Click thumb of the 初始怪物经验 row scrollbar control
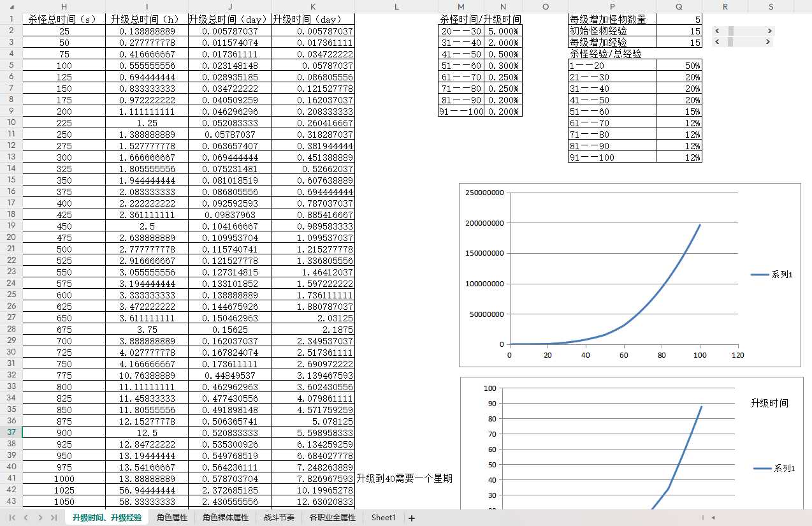The height and width of the screenshot is (526, 812). (731, 31)
